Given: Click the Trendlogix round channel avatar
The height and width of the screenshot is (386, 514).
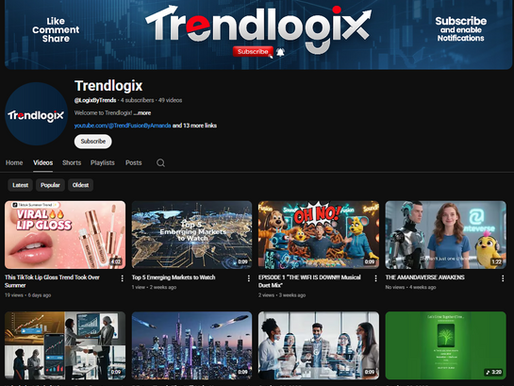Looking at the screenshot, I should point(36,114).
